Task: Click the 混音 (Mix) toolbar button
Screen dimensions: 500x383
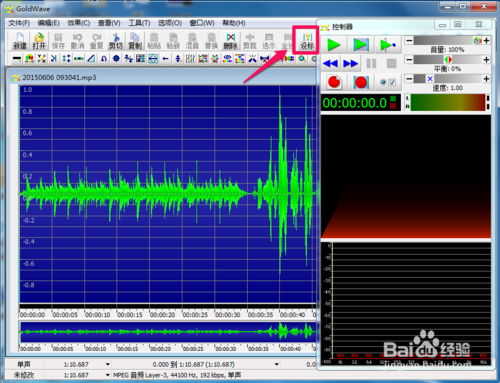Action: pyautogui.click(x=192, y=41)
